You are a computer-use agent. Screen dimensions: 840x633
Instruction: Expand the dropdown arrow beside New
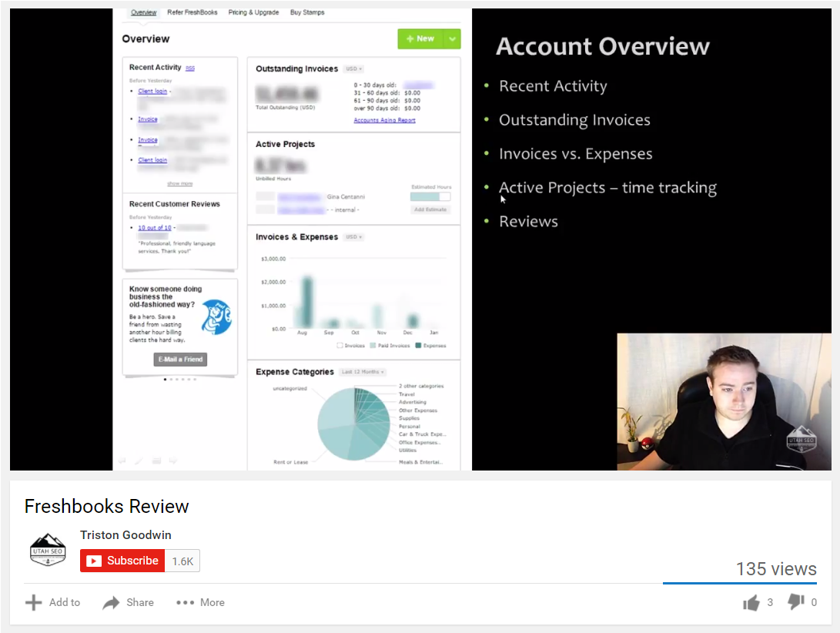point(452,39)
